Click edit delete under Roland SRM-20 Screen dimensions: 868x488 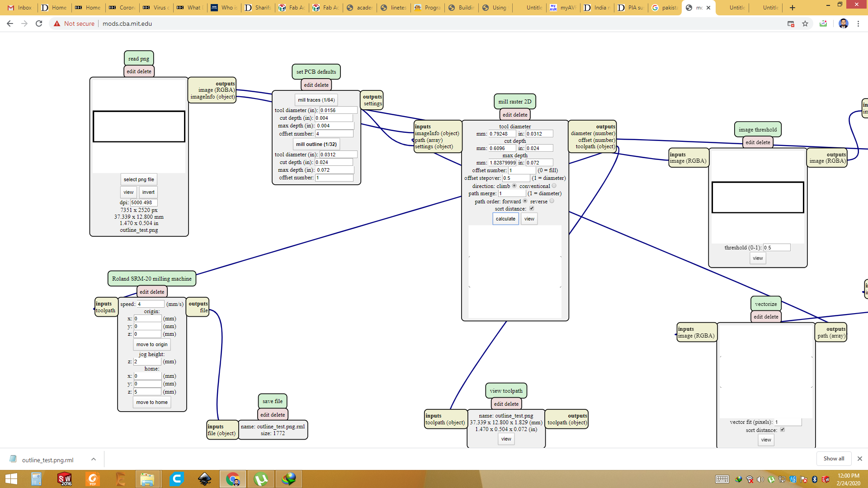152,292
